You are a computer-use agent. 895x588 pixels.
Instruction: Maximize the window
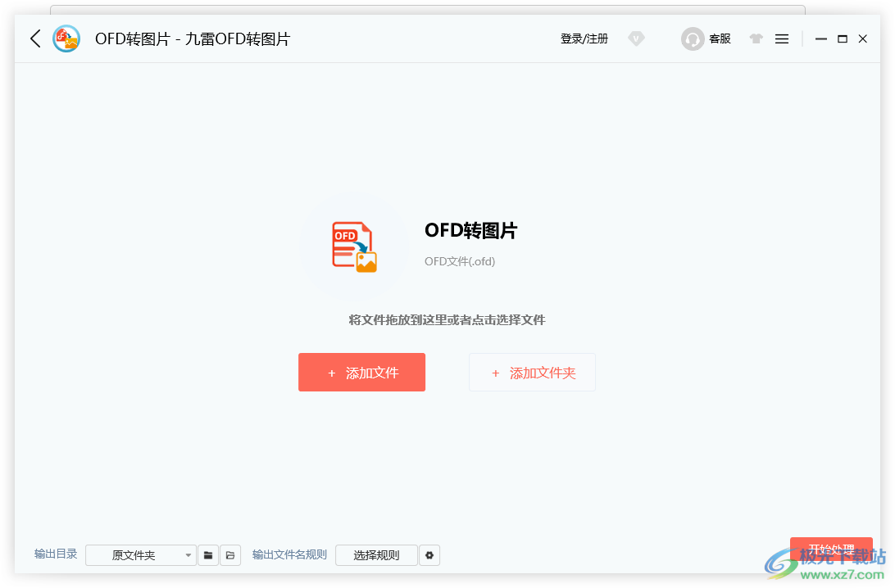[842, 38]
